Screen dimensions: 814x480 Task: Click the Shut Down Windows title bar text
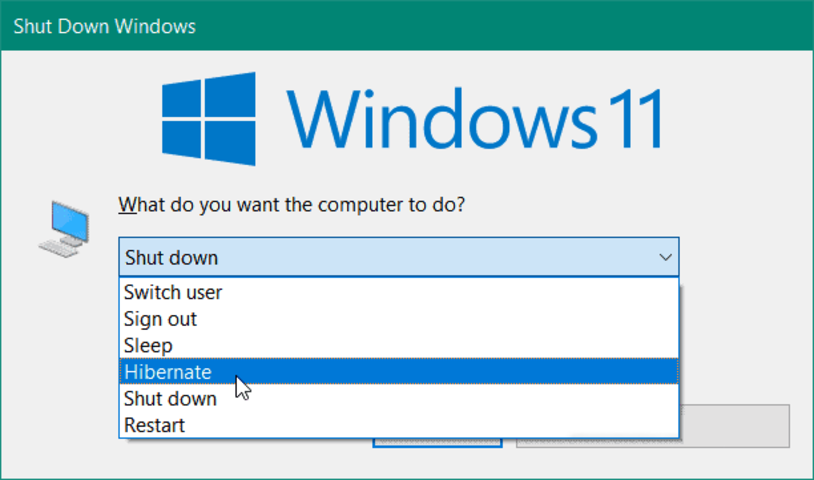104,26
